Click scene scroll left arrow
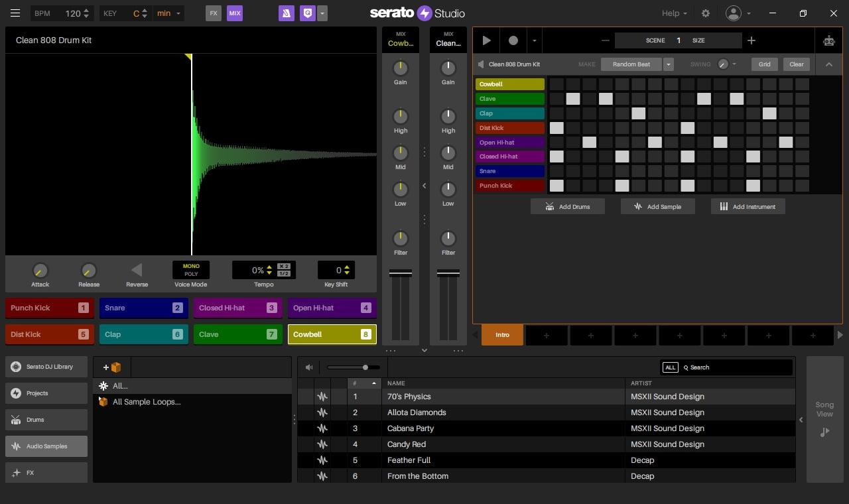Screen dimensions: 849x504 click(x=474, y=336)
